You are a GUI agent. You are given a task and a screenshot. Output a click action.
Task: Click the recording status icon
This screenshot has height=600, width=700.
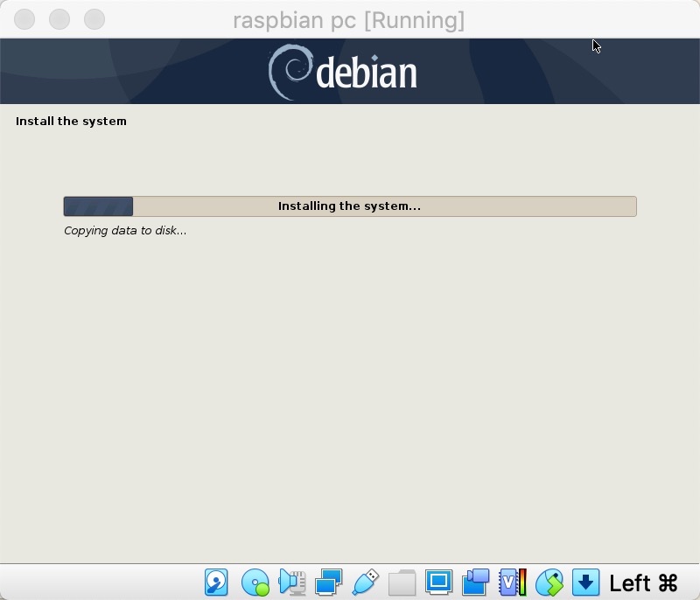[x=475, y=583]
